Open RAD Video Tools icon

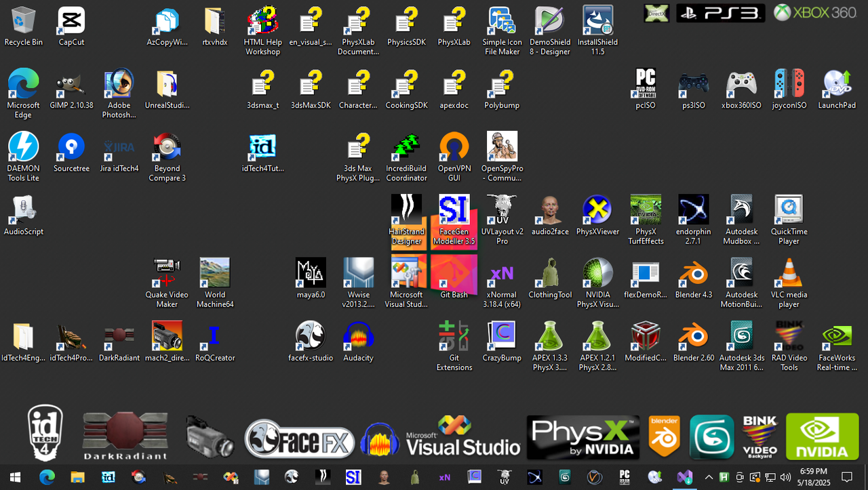point(789,346)
